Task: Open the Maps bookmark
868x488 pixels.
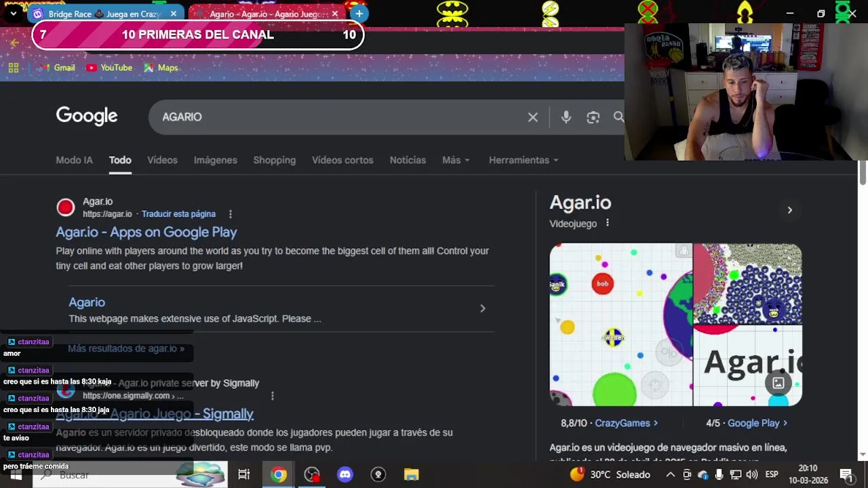Action: point(161,68)
